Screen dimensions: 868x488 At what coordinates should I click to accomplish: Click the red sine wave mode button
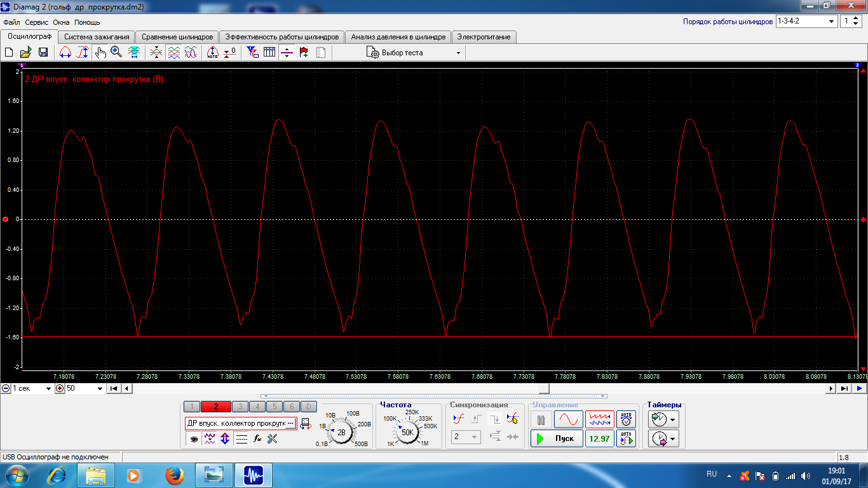pos(568,420)
